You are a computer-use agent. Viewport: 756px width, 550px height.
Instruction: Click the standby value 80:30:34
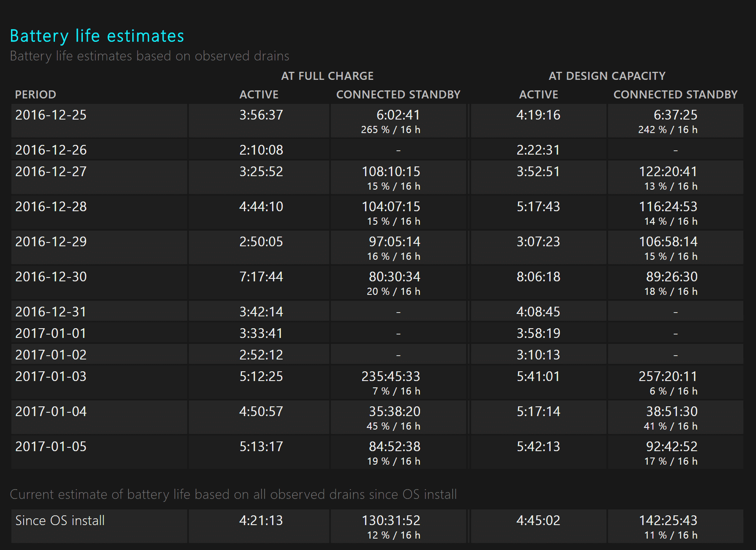click(x=395, y=277)
